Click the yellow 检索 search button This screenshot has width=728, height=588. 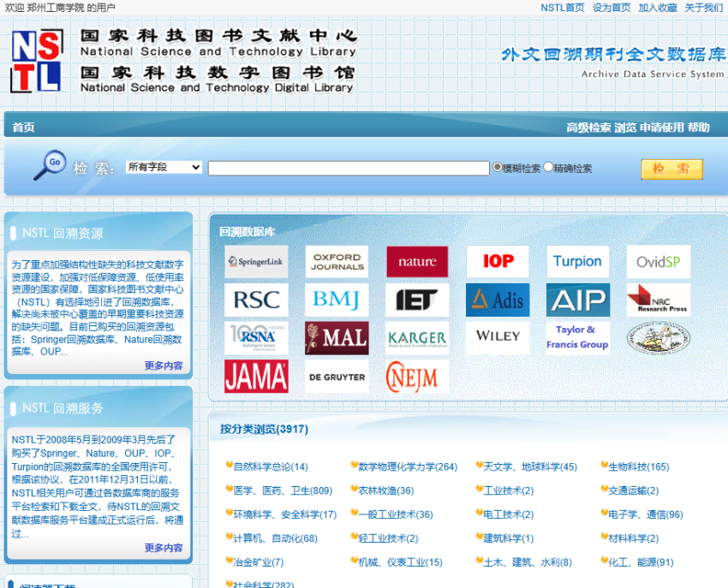click(671, 169)
